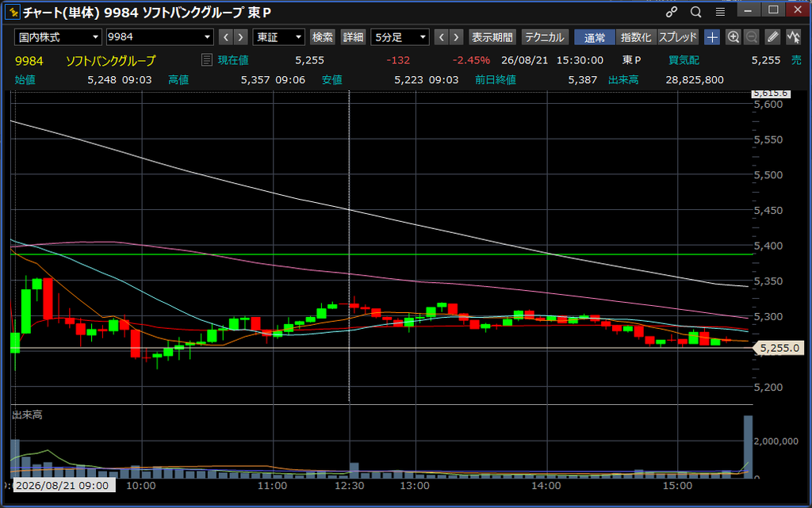This screenshot has height=508, width=812.
Task: Click the 出来高 28,825,800 volume value
Action: pyautogui.click(x=695, y=80)
